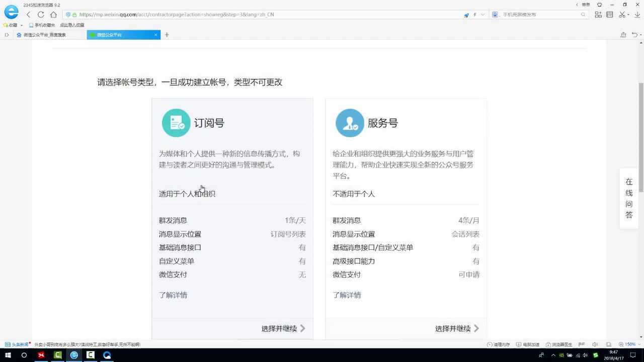Screen dimensions: 644x362
Task: Click the browser back arrow
Action: [29, 15]
